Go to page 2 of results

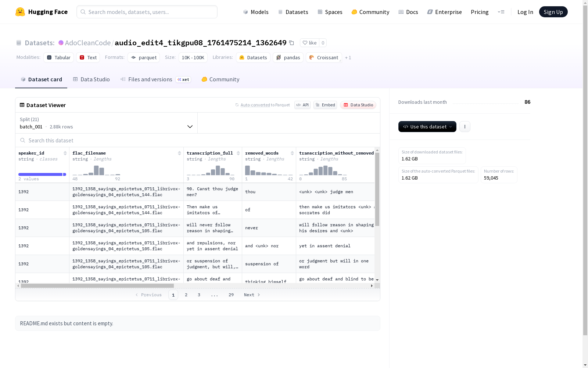pyautogui.click(x=186, y=295)
